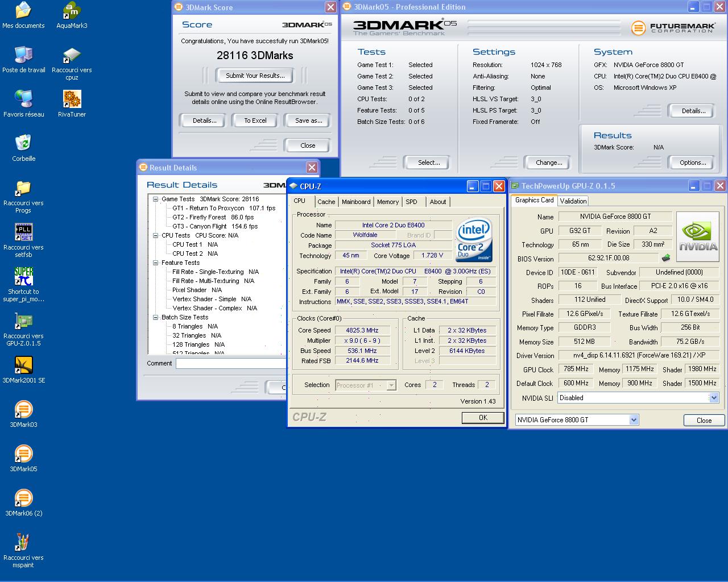Select the Pixel Shader result row

pyautogui.click(x=197, y=290)
